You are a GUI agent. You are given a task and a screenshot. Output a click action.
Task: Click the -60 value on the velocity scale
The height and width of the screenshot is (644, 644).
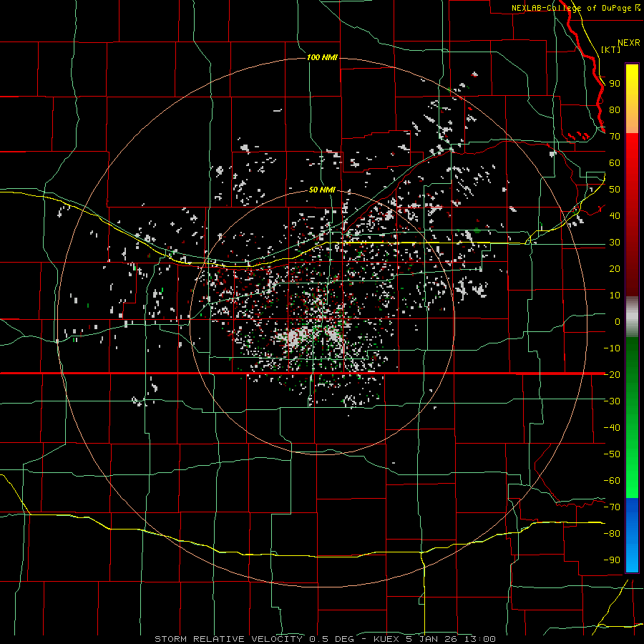(612, 481)
